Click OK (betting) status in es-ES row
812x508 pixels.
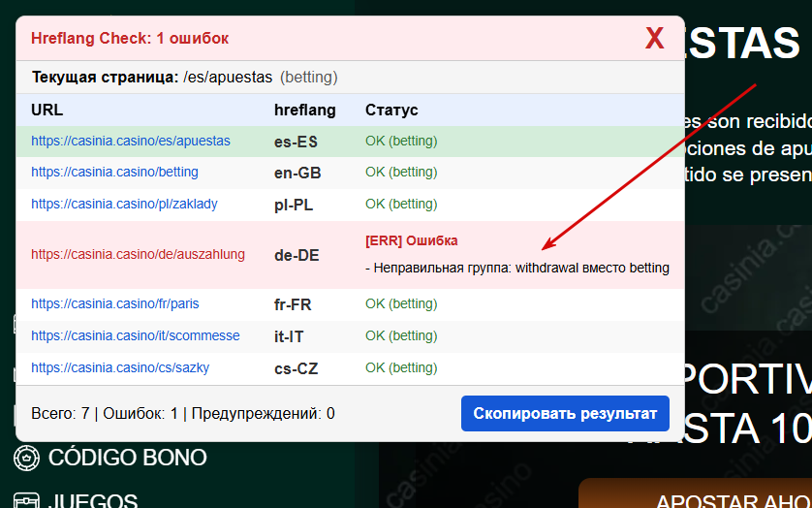tap(401, 141)
